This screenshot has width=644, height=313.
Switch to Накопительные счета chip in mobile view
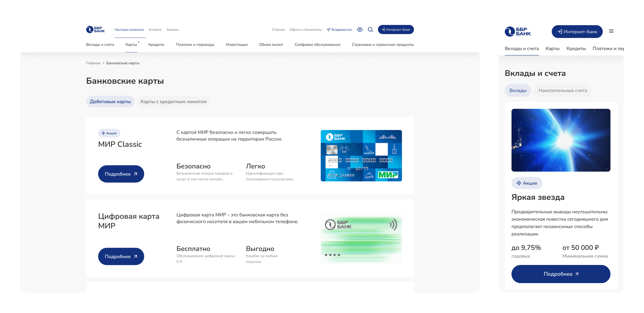(562, 90)
